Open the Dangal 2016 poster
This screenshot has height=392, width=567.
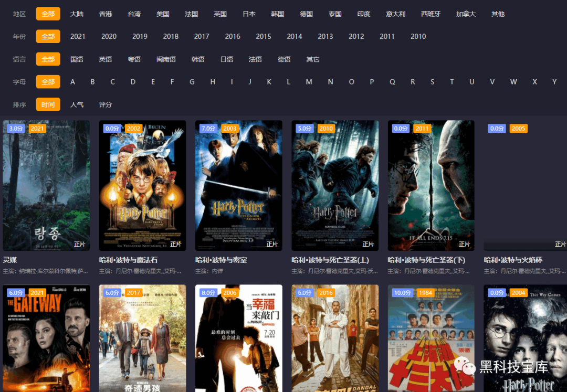coord(335,338)
